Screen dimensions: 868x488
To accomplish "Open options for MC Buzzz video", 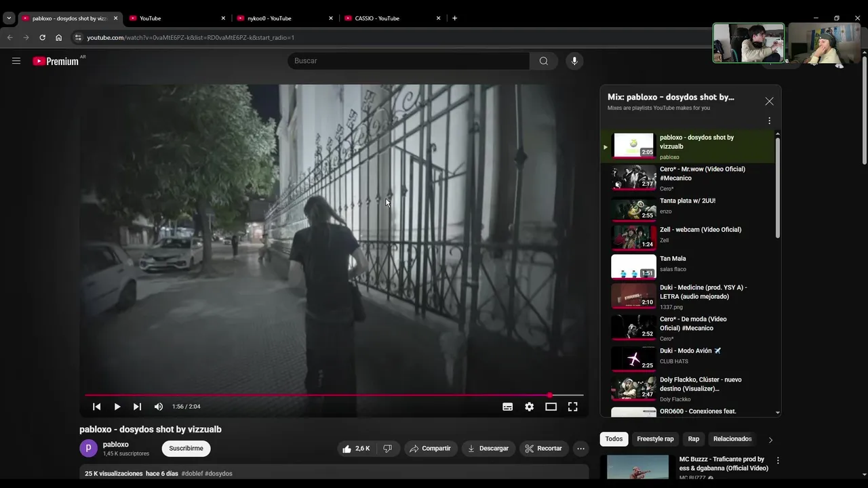I will point(778,461).
